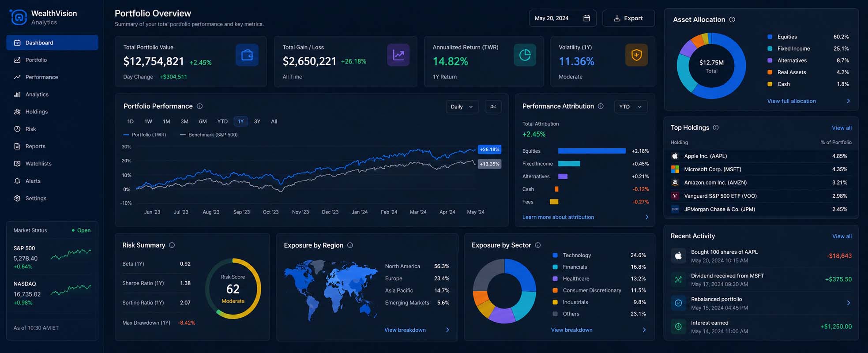Click the JPMorgan logo in Top Holdings
This screenshot has height=353, width=868.
click(675, 209)
